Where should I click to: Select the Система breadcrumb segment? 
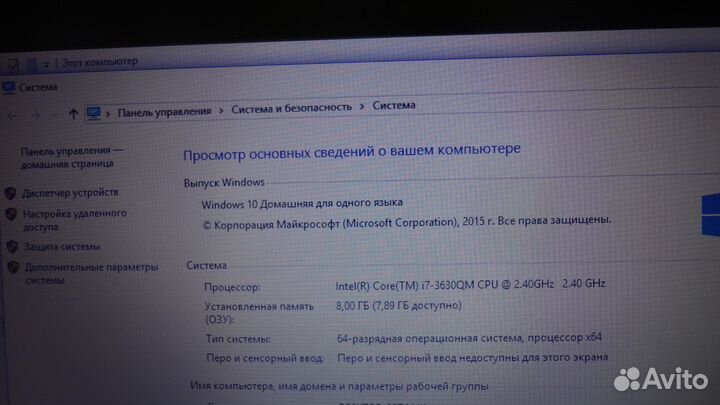pyautogui.click(x=394, y=105)
